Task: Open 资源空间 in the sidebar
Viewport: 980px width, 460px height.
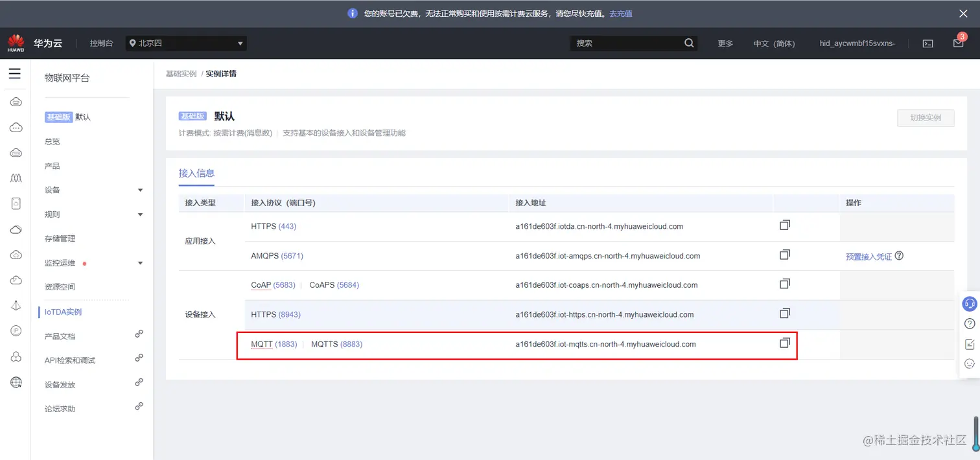Action: click(60, 286)
